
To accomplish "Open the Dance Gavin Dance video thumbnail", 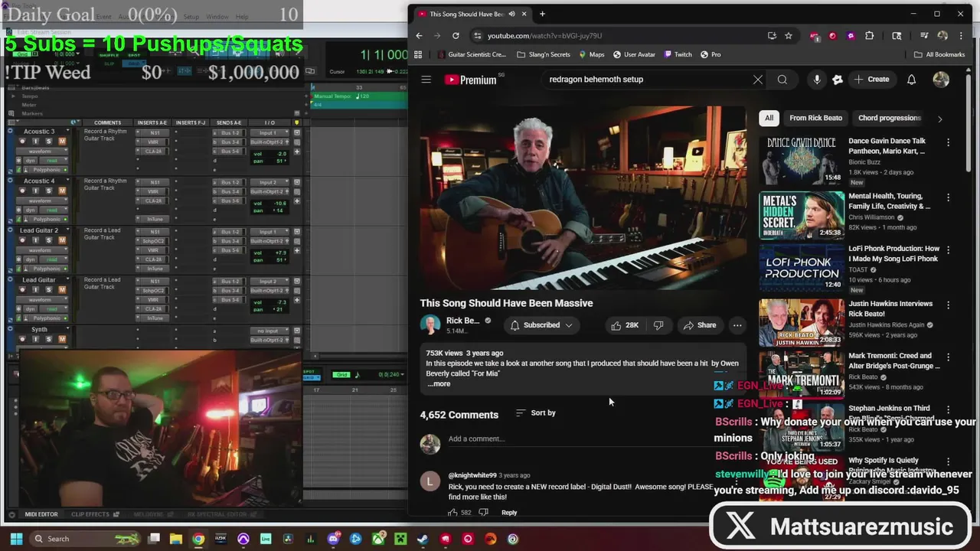I will click(802, 160).
